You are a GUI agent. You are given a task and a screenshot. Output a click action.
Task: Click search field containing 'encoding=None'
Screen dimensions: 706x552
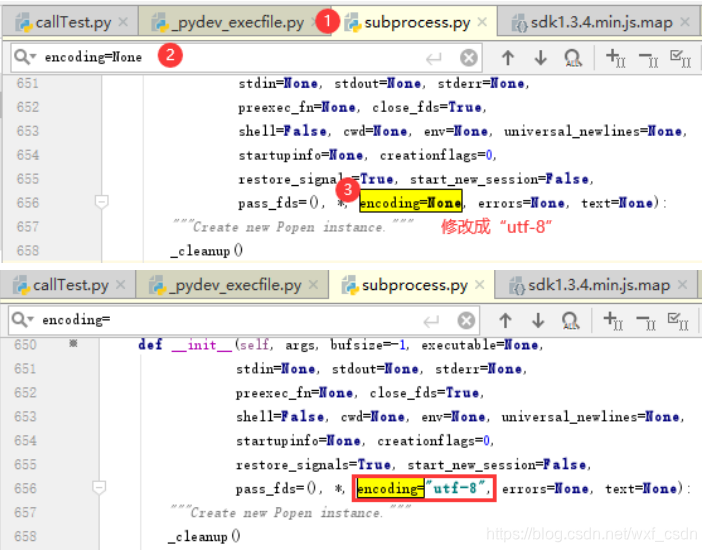pos(246,57)
